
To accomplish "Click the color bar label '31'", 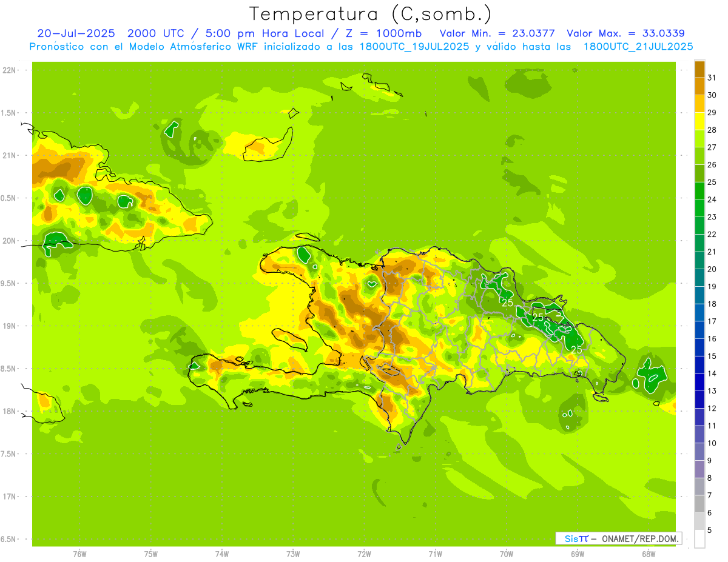I will click(712, 77).
